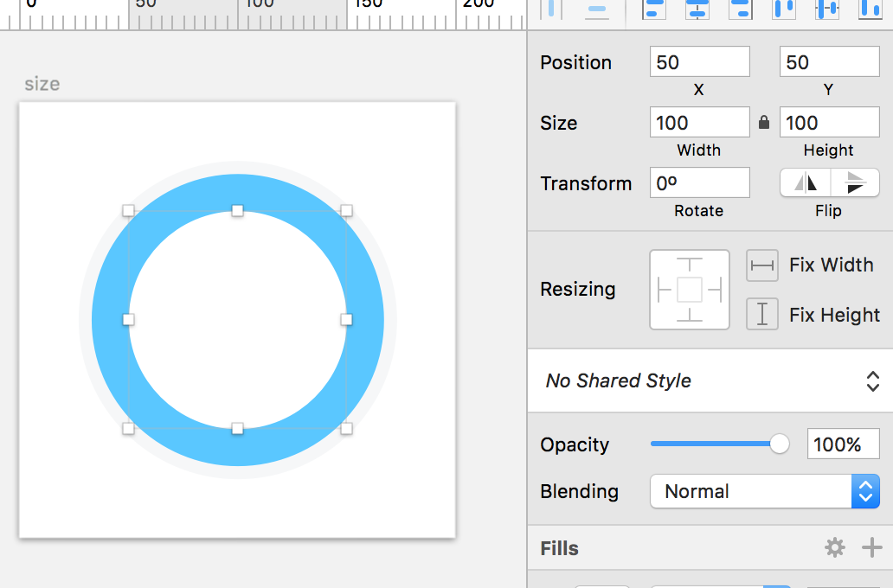Expand the Blending mode Normal dropdown
This screenshot has width=893, height=588.
pos(764,491)
